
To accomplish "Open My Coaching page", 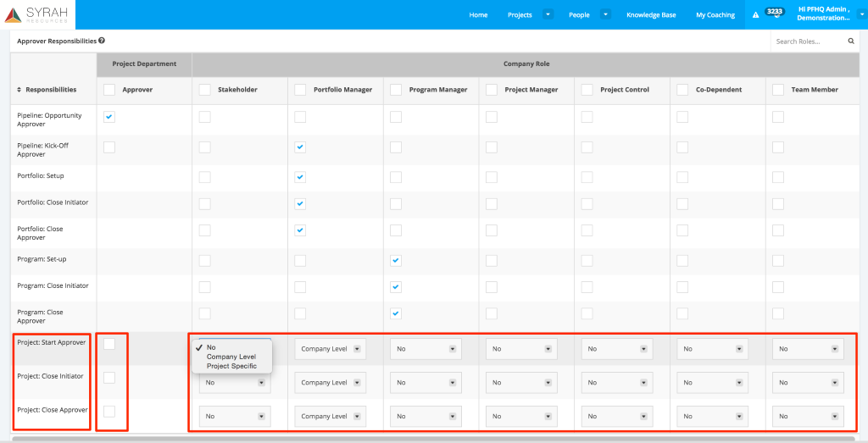I will point(715,15).
